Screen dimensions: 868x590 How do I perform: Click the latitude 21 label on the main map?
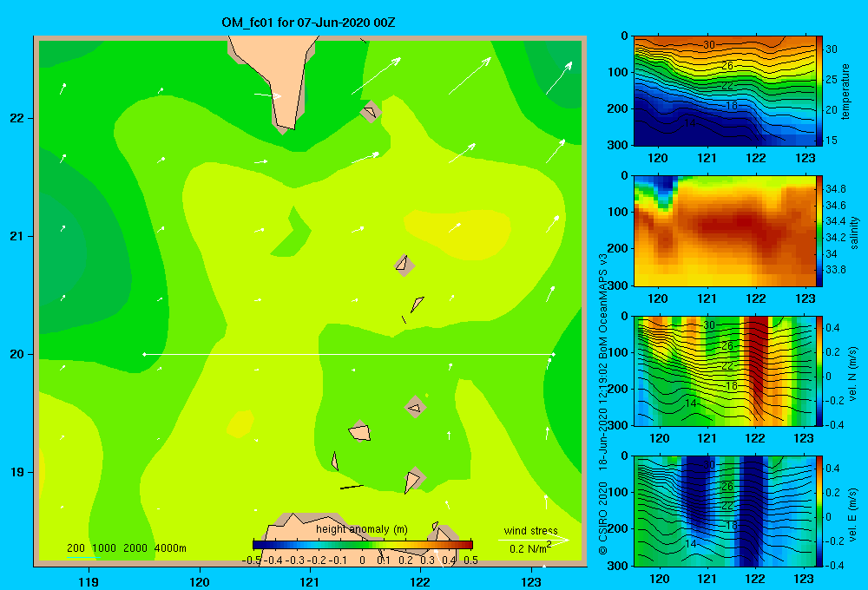tap(17, 236)
